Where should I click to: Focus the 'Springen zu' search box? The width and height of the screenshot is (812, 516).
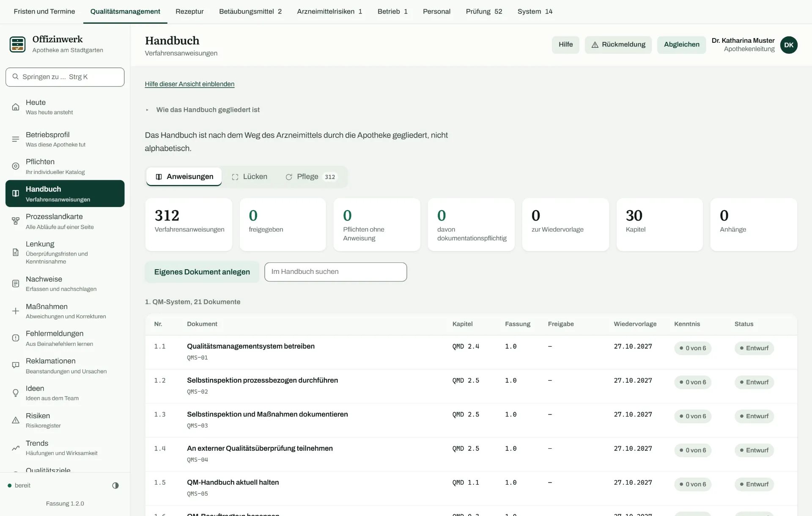(x=65, y=77)
